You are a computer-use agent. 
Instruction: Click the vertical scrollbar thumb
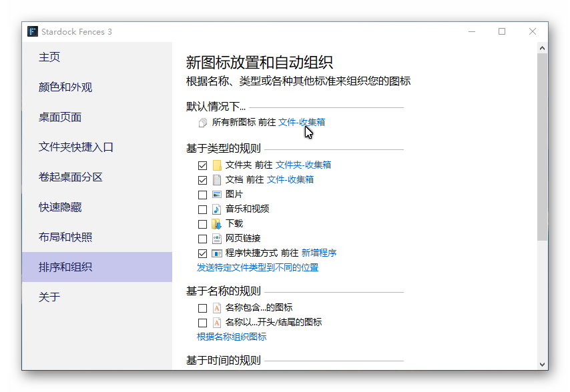click(x=542, y=147)
